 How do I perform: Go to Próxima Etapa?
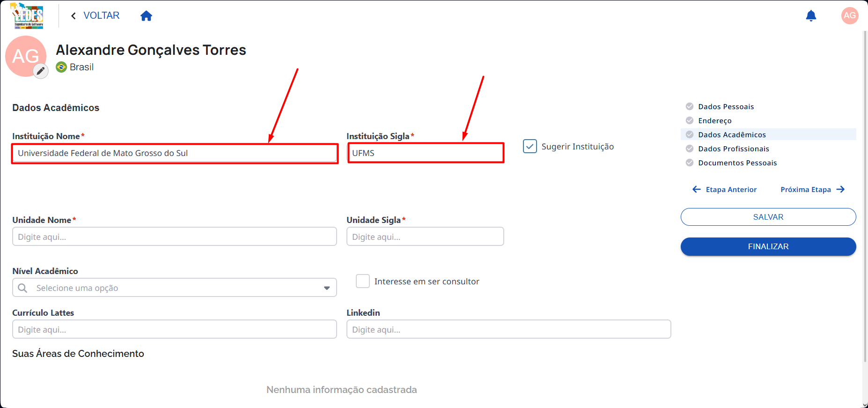813,189
